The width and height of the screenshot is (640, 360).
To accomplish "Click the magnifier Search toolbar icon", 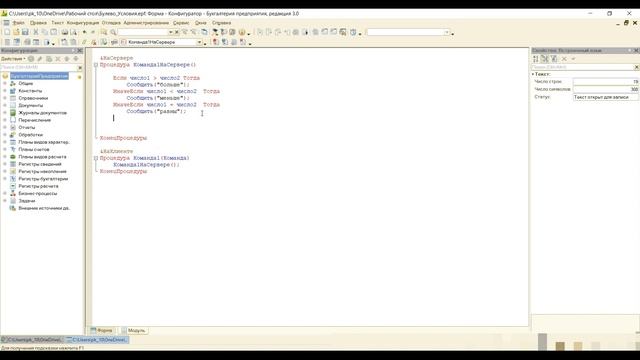I will tap(113, 32).
